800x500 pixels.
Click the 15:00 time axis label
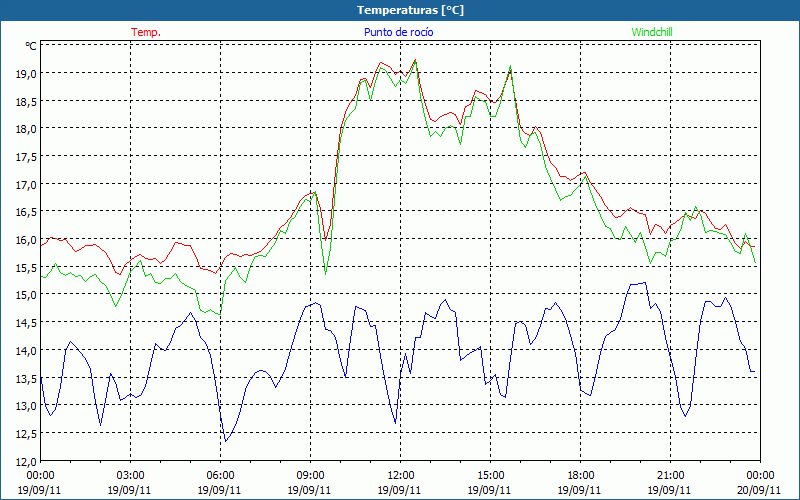pyautogui.click(x=490, y=476)
